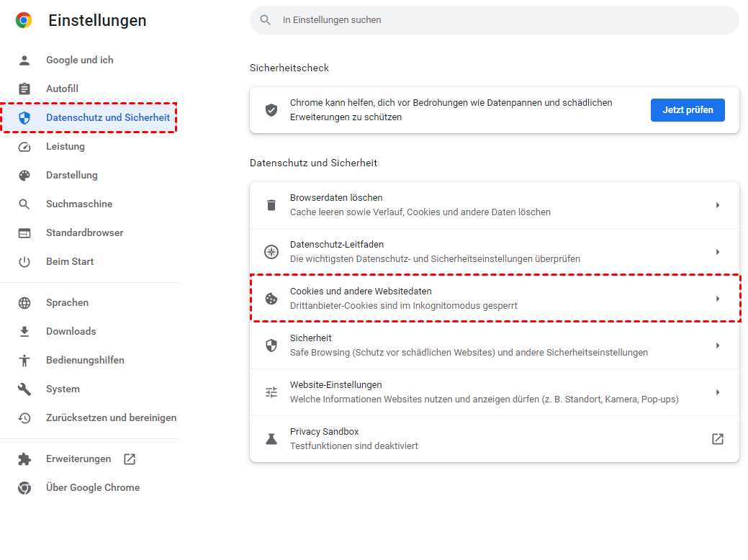Image resolution: width=748 pixels, height=560 pixels.
Task: Focus the In Einstellungen suchen field
Action: (504, 20)
